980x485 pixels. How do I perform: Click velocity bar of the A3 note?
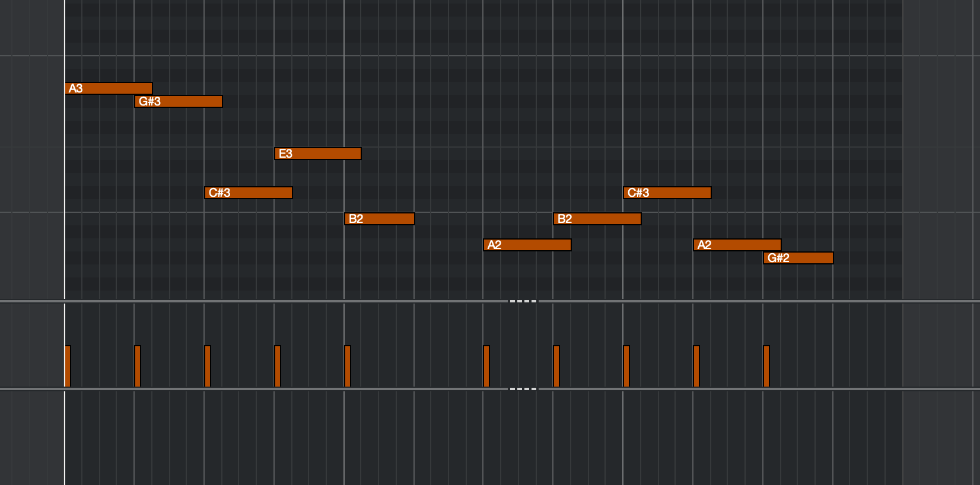[x=68, y=366]
